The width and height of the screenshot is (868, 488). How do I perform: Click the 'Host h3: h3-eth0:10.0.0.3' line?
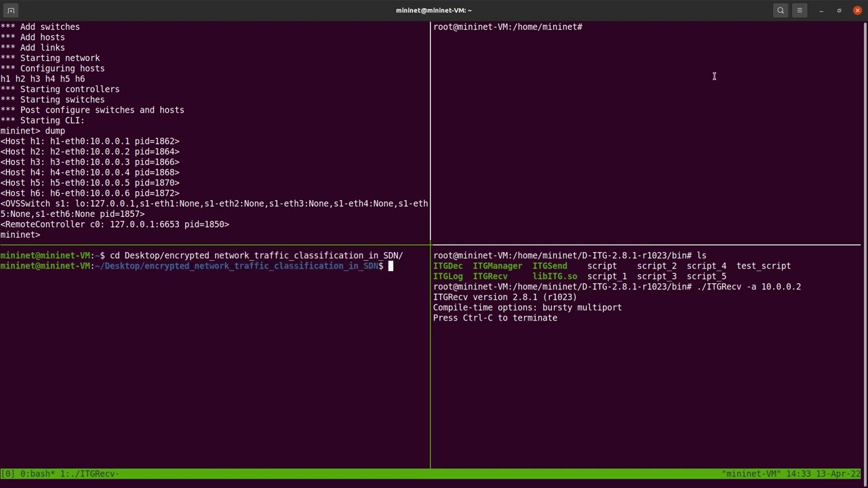[x=90, y=162]
